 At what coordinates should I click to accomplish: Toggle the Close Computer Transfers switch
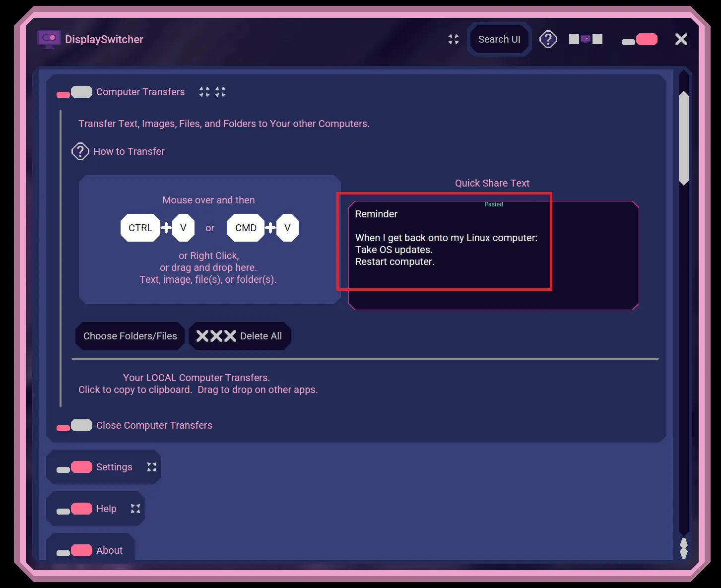(x=74, y=426)
